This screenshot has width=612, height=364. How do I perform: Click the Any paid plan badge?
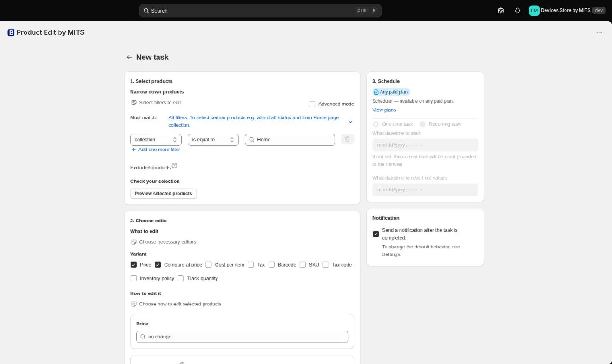point(391,92)
